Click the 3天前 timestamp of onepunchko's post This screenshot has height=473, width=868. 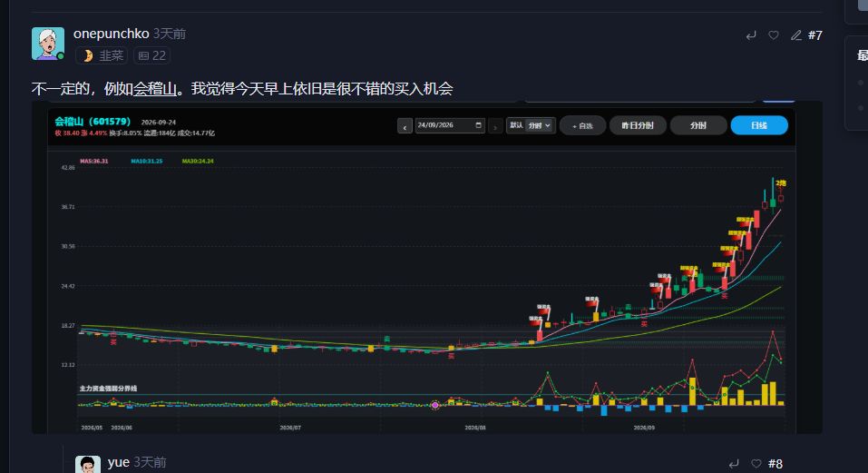pos(170,34)
